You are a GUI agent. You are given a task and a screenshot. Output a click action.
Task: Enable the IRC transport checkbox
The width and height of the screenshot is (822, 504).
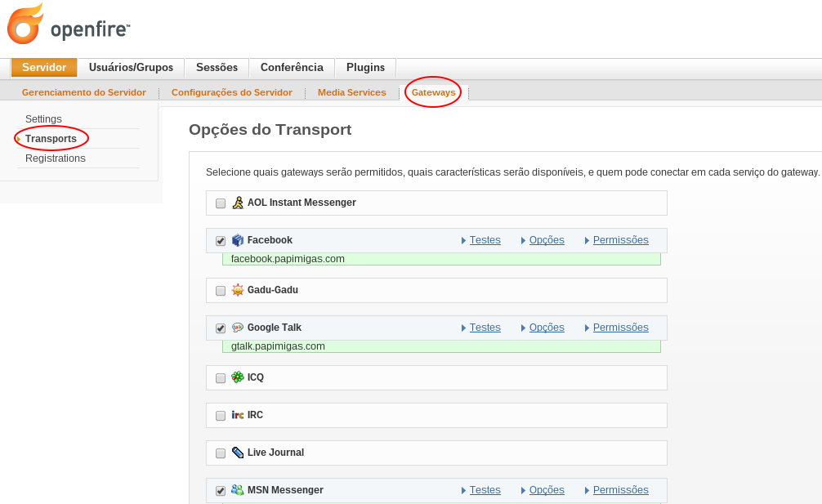pyautogui.click(x=221, y=416)
